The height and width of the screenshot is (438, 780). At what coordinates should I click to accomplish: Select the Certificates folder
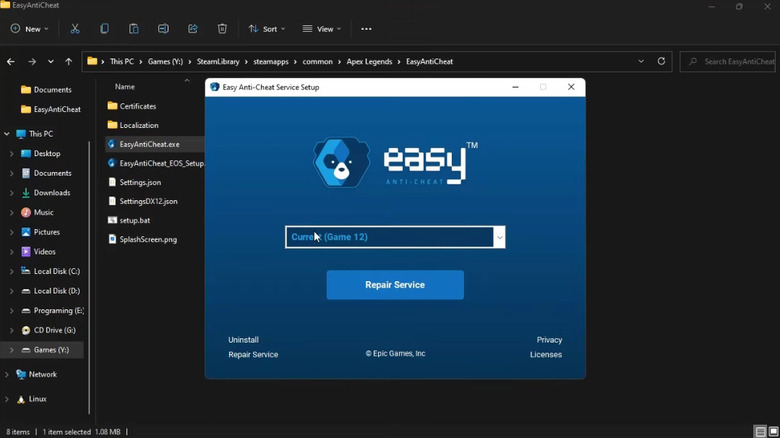click(x=132, y=106)
